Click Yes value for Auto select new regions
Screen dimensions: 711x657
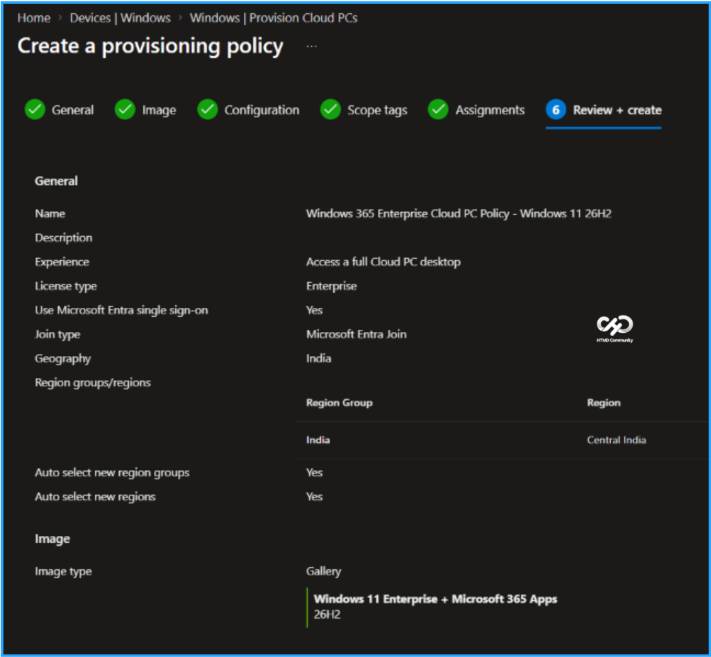click(314, 496)
